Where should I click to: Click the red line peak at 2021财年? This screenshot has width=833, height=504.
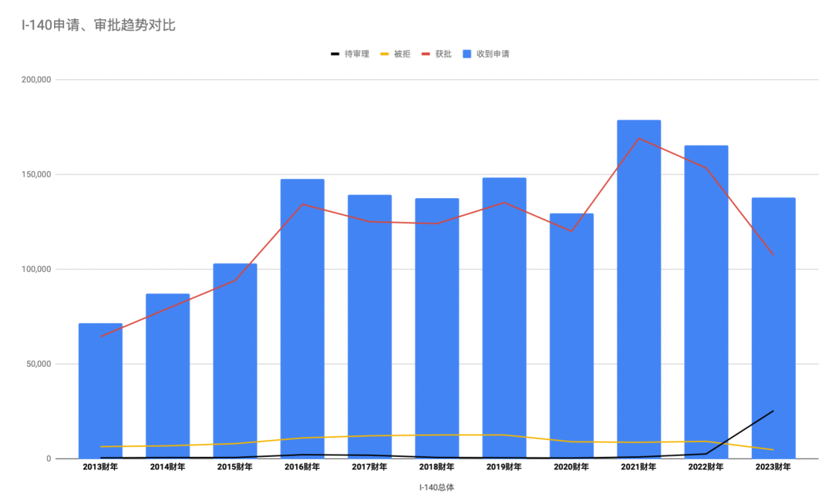639,139
